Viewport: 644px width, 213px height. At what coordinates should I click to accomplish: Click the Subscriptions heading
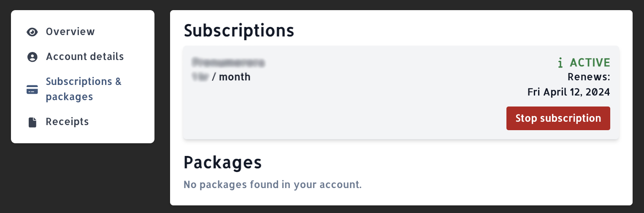tap(239, 31)
